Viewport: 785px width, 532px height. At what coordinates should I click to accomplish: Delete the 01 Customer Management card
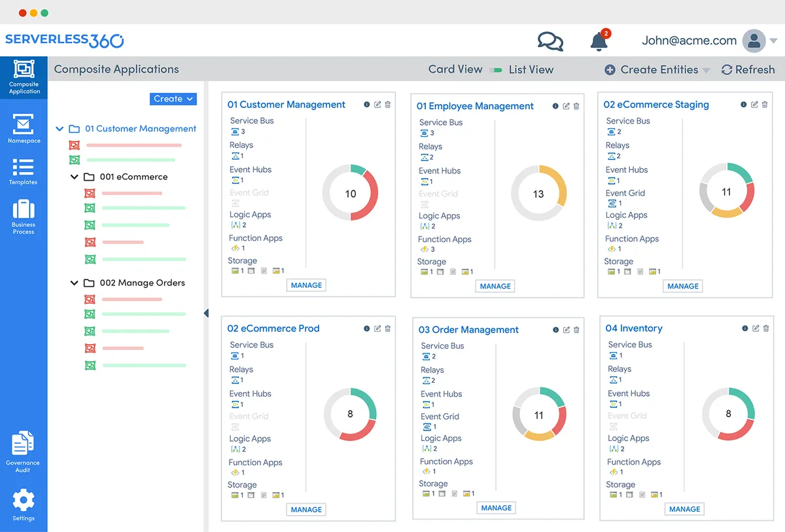coord(388,105)
